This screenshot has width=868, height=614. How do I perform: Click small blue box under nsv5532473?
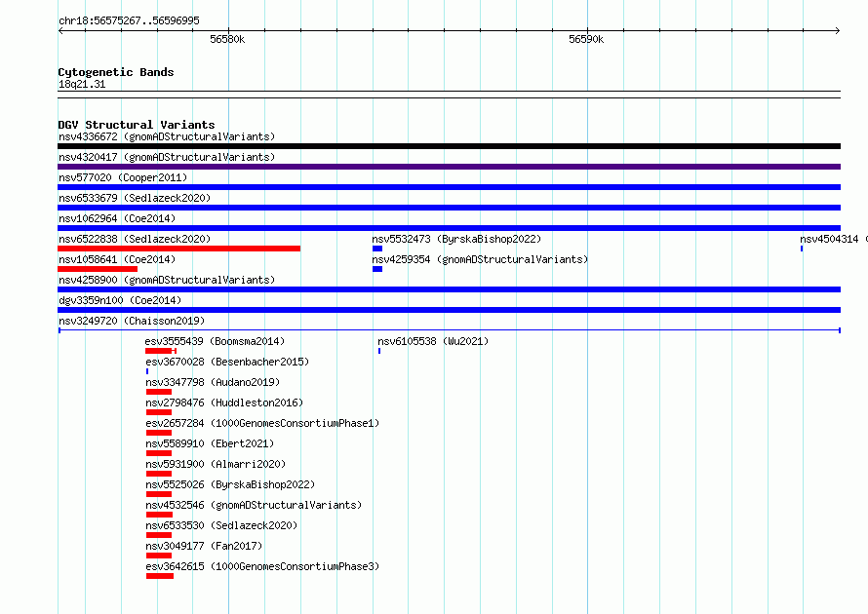click(x=377, y=249)
